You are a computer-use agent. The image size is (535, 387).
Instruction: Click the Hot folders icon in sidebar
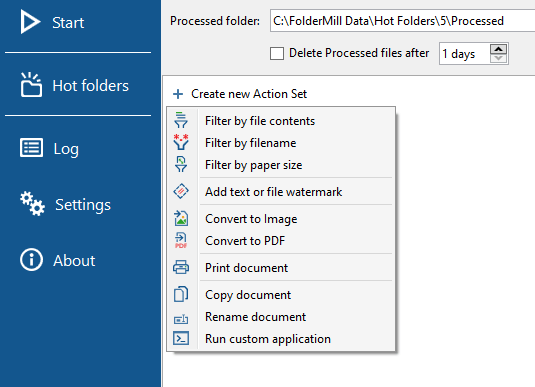(31, 85)
